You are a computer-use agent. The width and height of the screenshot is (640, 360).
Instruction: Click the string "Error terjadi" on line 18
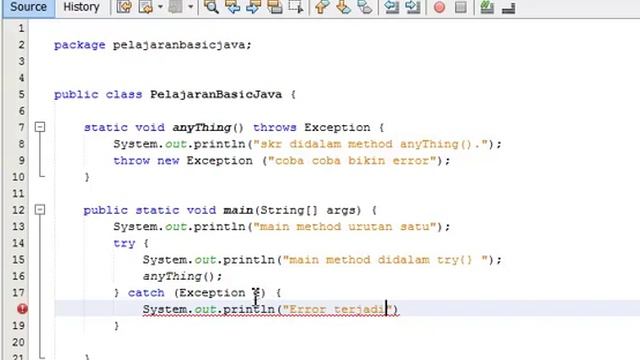[337, 309]
